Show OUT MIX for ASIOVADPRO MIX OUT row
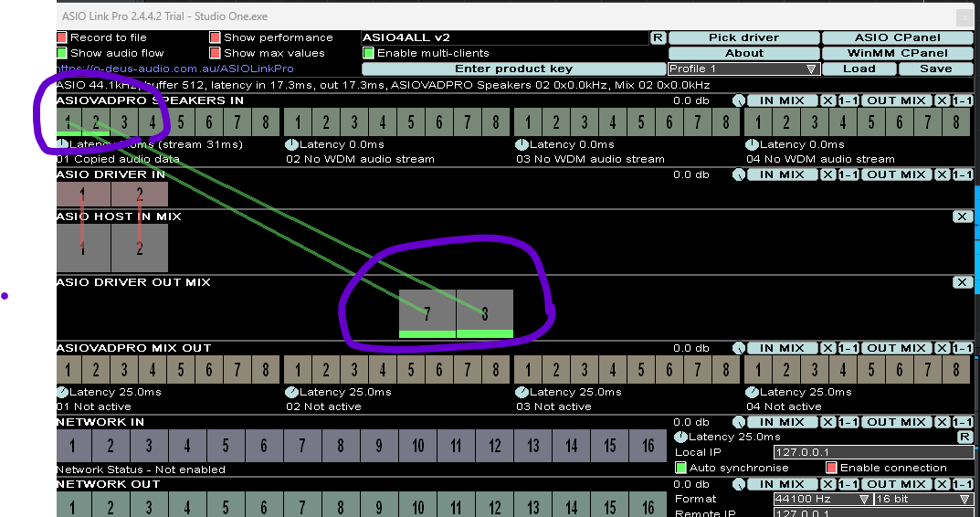 pos(896,348)
